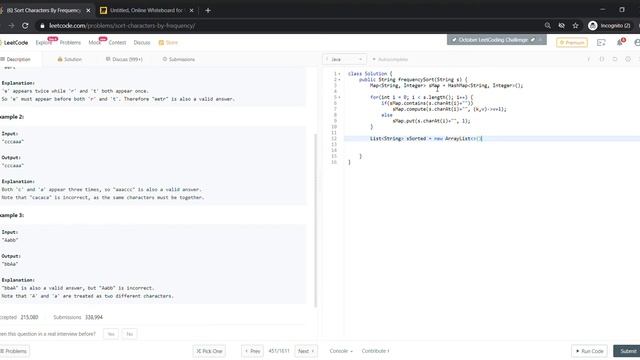Click the browser zoom magnifier icon
The image size is (640, 360).
click(548, 26)
